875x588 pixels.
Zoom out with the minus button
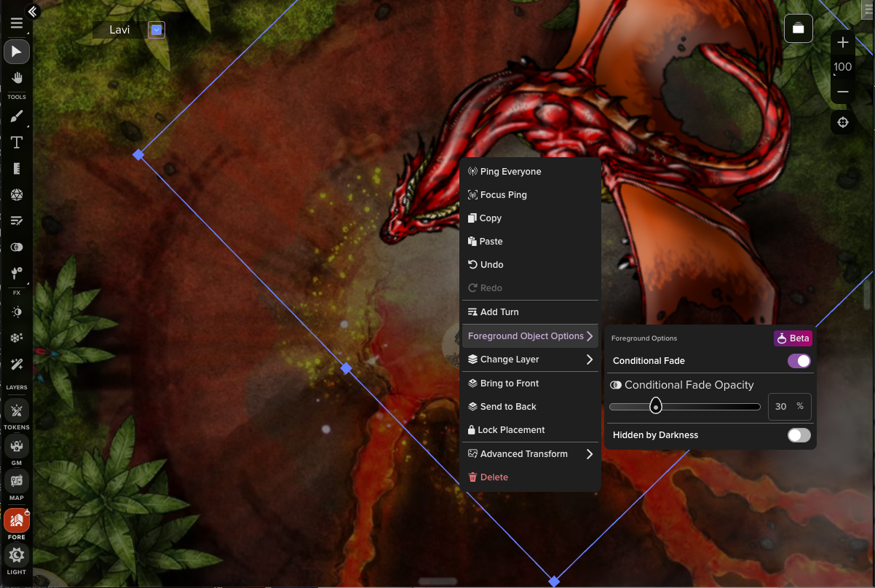pos(843,92)
